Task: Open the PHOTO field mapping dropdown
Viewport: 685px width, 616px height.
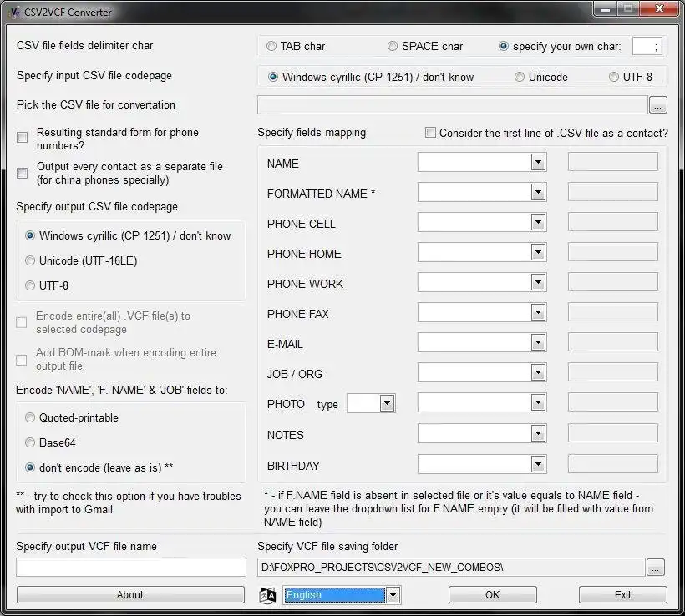Action: tap(538, 403)
